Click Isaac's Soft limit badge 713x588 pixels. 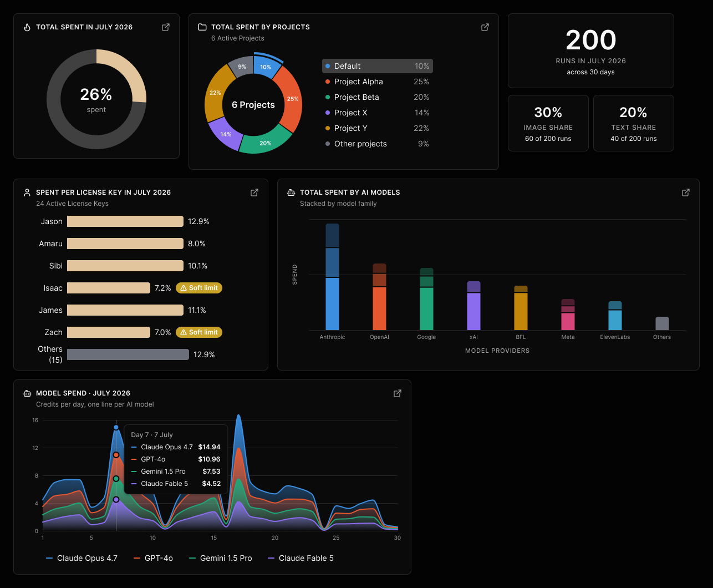click(199, 288)
